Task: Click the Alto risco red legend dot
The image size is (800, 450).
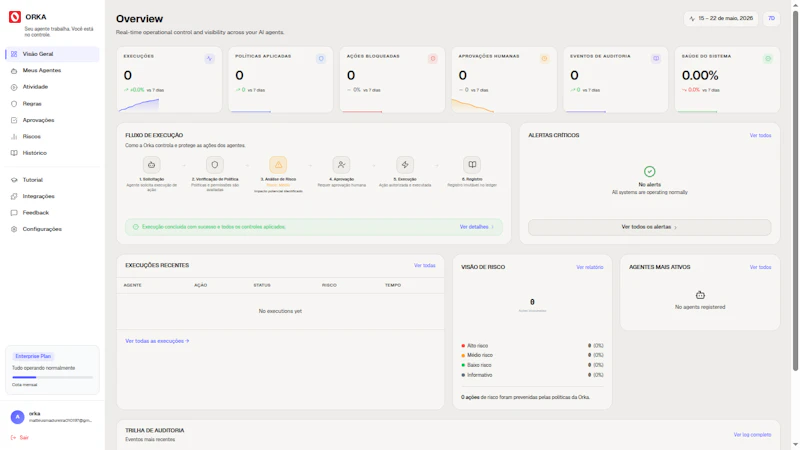Action: click(463, 346)
